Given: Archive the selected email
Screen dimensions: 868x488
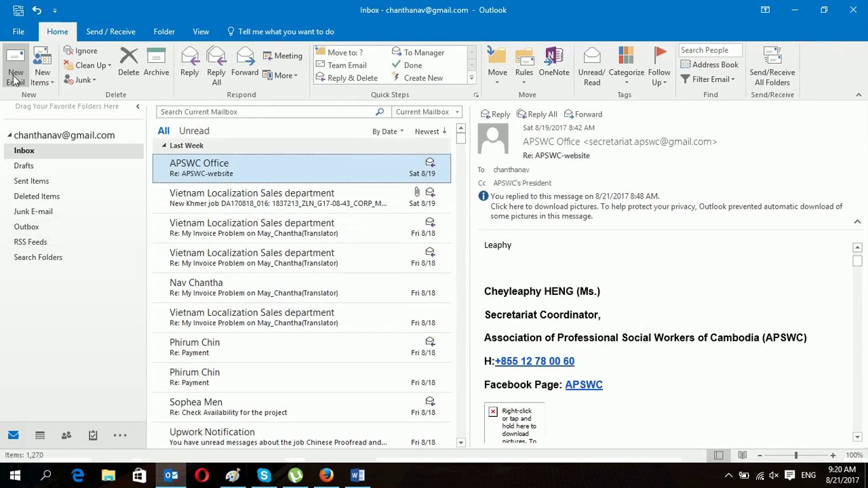Looking at the screenshot, I should [x=156, y=62].
